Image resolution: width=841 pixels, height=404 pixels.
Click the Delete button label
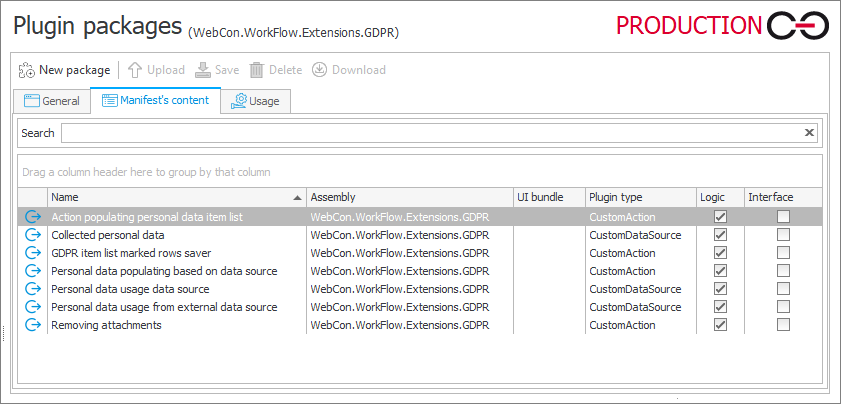(x=285, y=70)
